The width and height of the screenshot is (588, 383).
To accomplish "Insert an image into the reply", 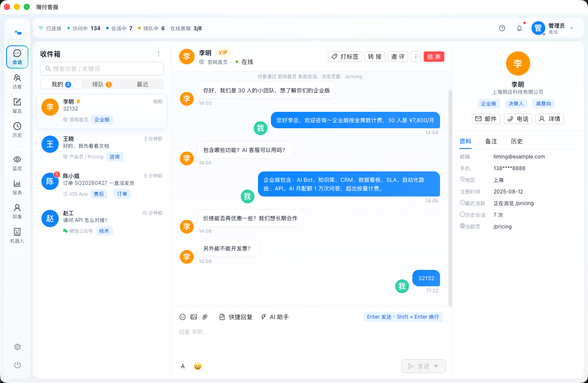I will click(194, 317).
